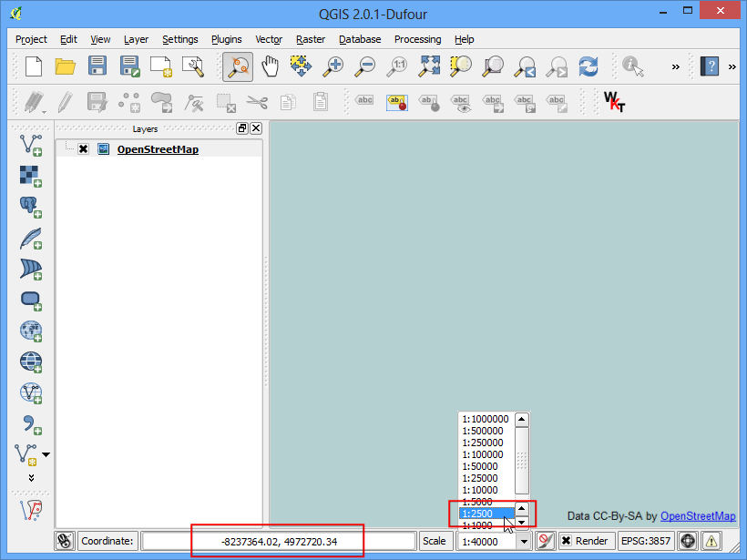Viewport: 747px width, 560px height.
Task: Click the Zoom Next icon
Action: click(x=557, y=66)
